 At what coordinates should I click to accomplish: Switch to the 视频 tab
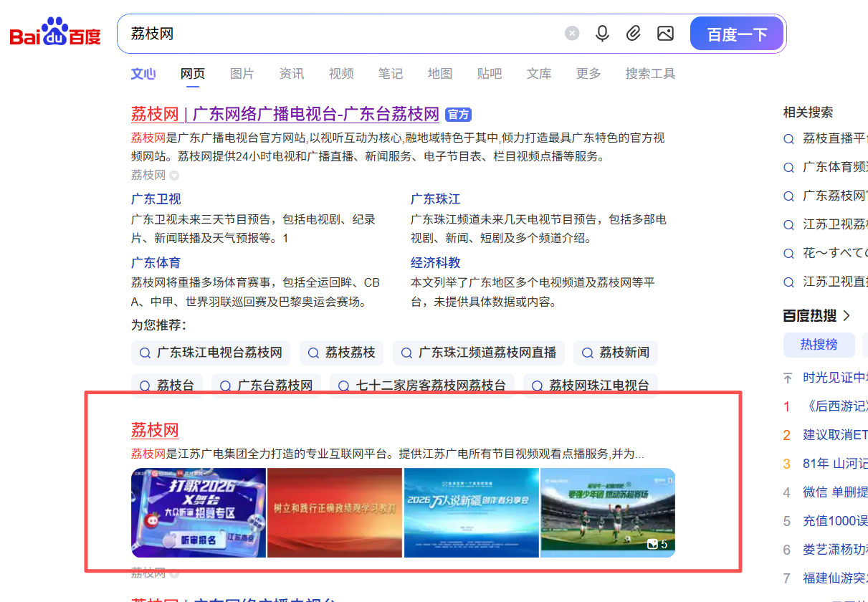(341, 74)
